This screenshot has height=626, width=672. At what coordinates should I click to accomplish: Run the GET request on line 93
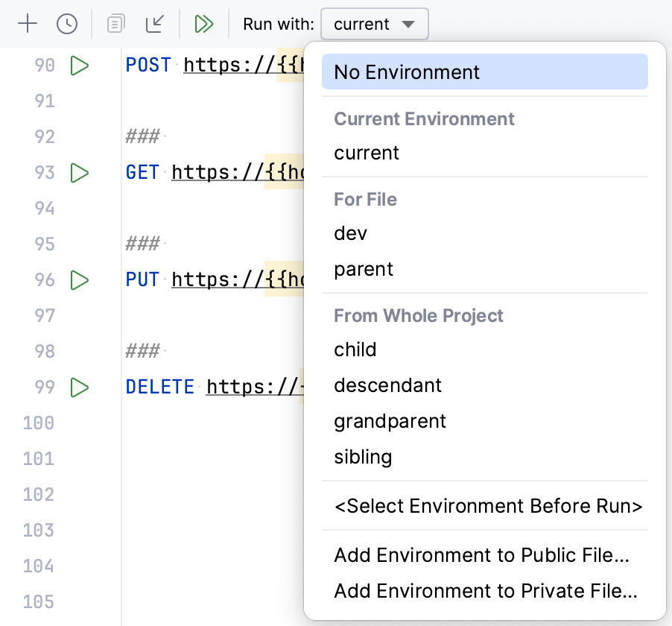point(80,172)
